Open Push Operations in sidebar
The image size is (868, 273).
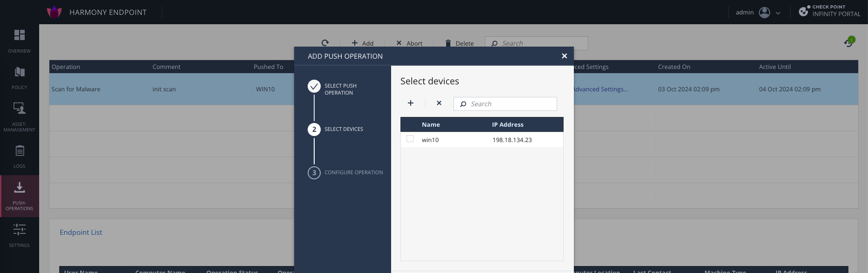click(19, 196)
